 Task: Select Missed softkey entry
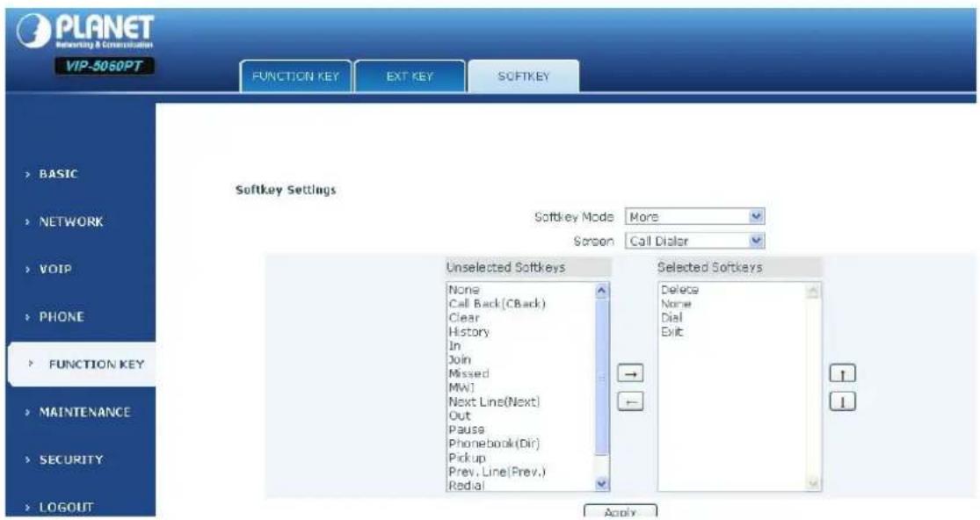(468, 373)
